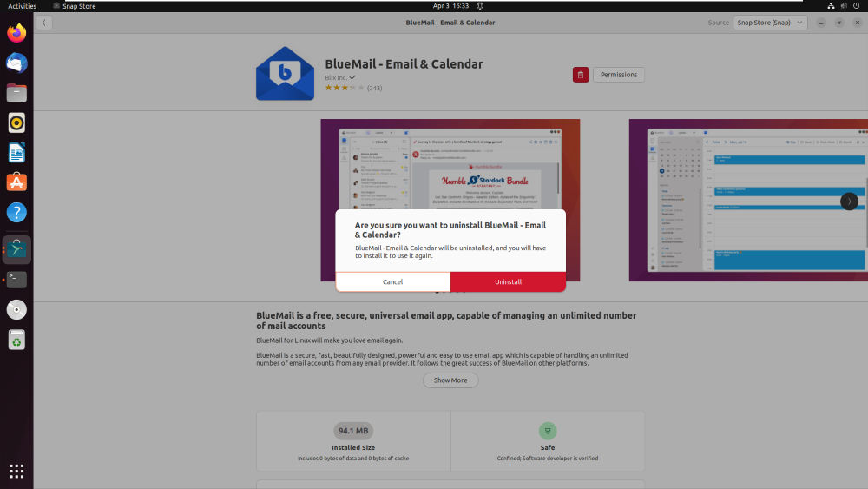Screen dimensions: 868x489
Task: Open the Files manager in the dock
Action: click(x=16, y=93)
